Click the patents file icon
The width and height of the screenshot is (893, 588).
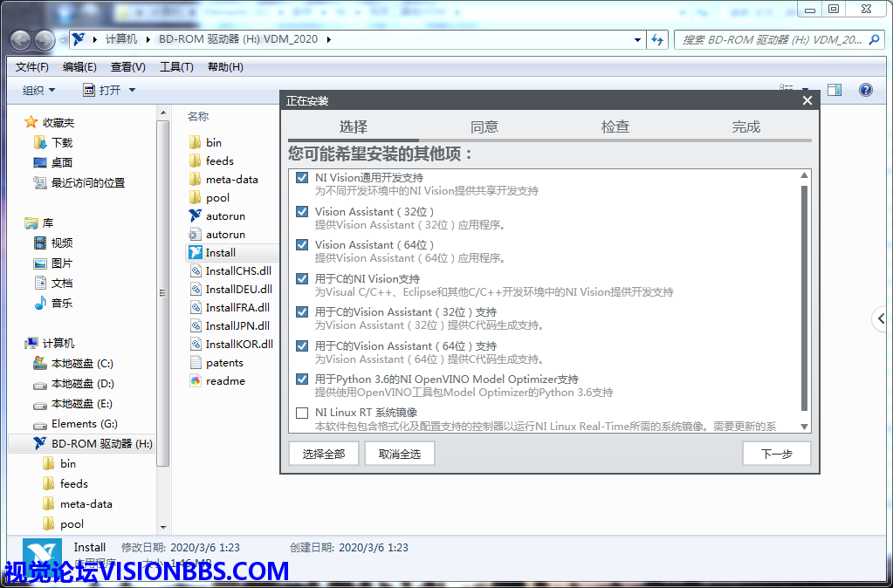[x=196, y=363]
